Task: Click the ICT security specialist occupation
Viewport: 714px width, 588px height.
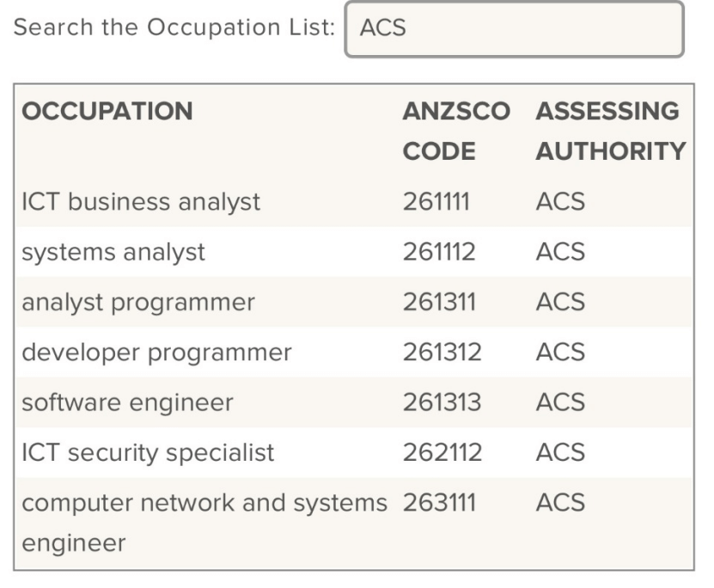Action: (x=148, y=452)
